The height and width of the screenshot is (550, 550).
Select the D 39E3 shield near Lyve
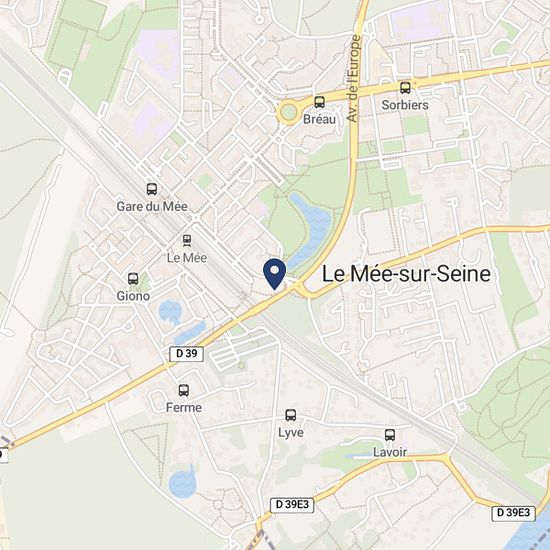click(x=292, y=505)
